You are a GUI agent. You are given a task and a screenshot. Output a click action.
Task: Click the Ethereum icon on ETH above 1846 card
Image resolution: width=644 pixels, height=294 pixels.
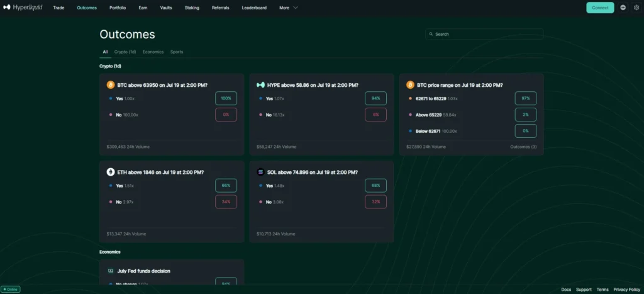111,172
